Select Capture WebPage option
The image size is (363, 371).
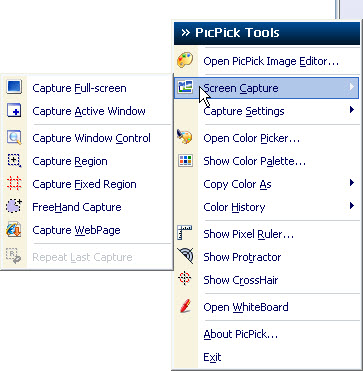pyautogui.click(x=86, y=230)
